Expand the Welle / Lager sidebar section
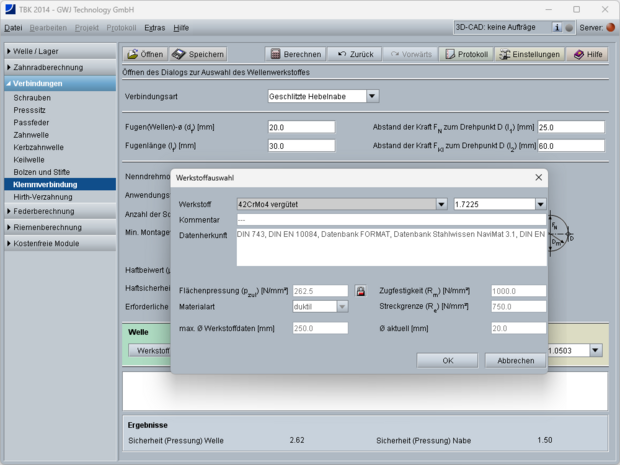Image resolution: width=620 pixels, height=465 pixels. pos(58,51)
